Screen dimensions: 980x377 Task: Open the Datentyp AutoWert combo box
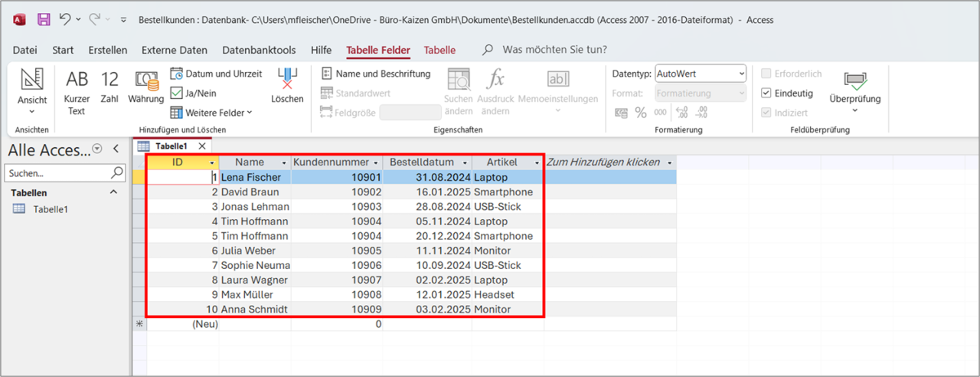point(701,74)
